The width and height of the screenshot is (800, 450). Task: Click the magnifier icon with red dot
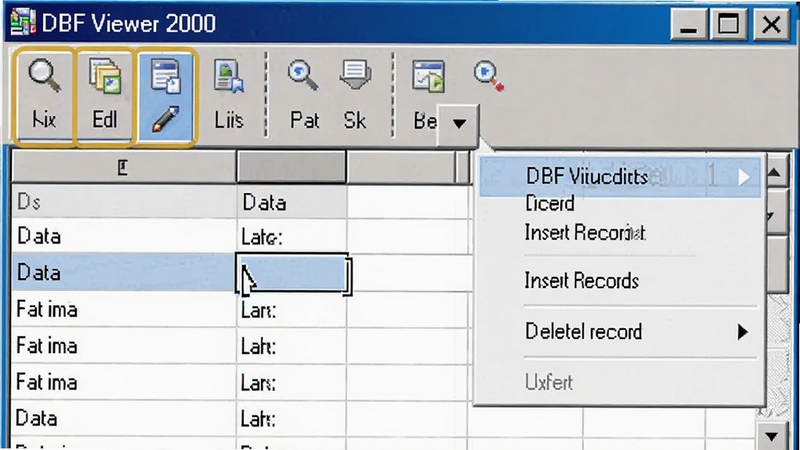489,77
